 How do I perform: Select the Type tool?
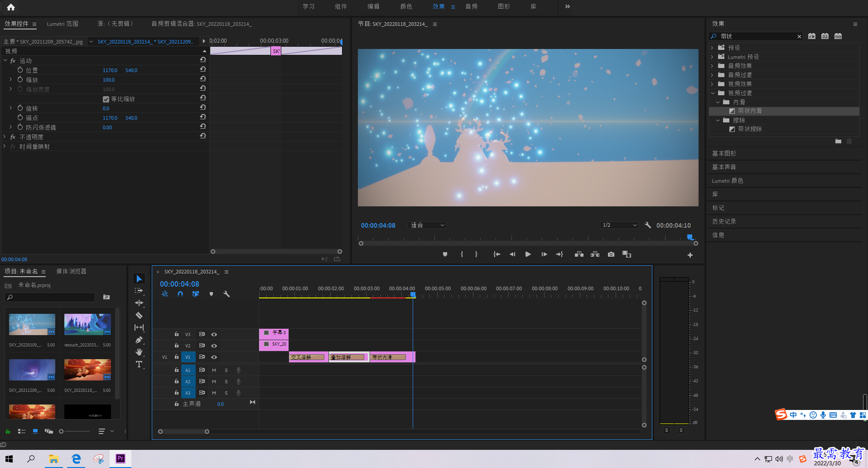[x=139, y=364]
